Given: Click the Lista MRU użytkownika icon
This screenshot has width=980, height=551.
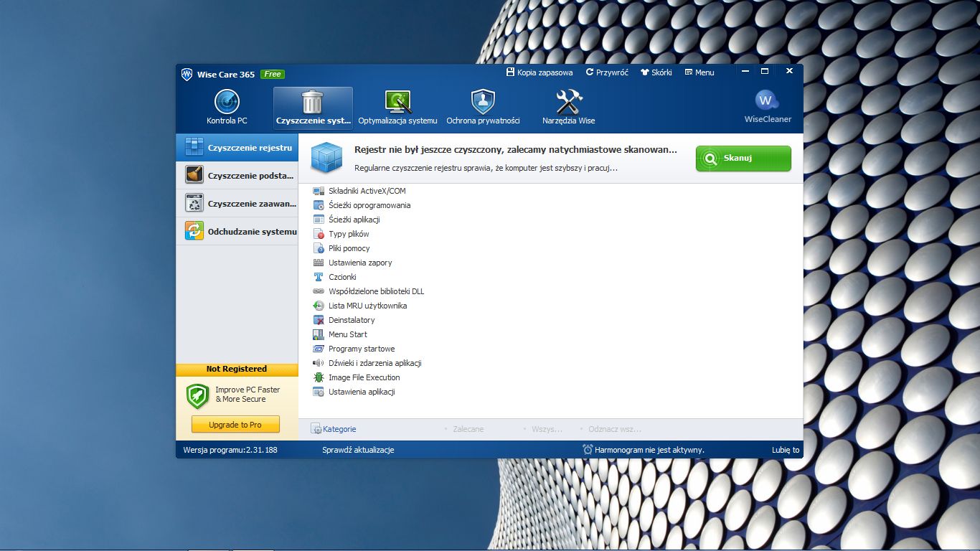Looking at the screenshot, I should coord(319,306).
